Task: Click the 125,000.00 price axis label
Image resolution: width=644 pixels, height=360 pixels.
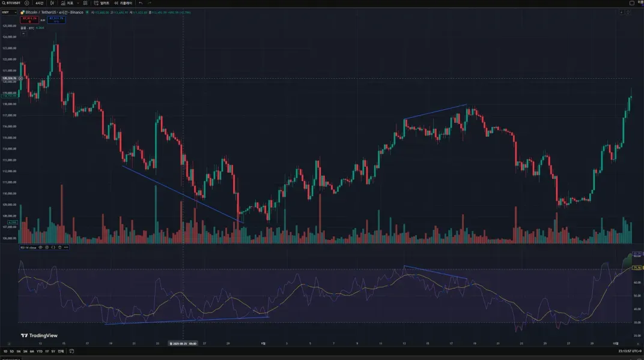Action: click(9, 26)
